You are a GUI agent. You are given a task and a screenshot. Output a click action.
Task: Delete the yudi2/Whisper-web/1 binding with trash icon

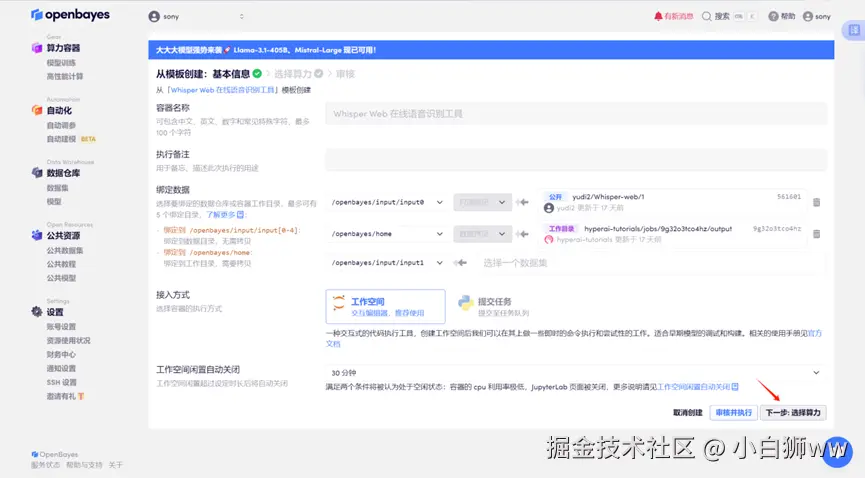point(816,203)
